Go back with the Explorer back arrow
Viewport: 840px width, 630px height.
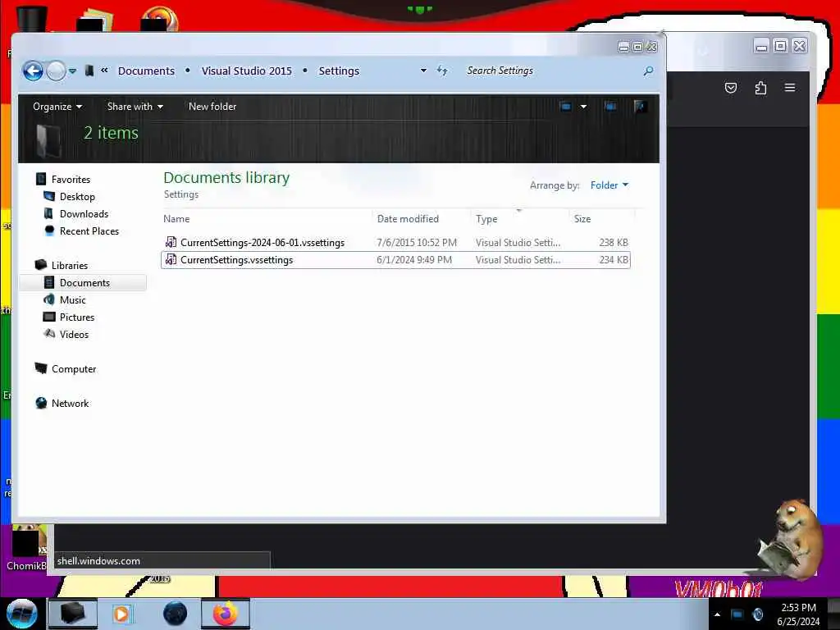click(x=33, y=71)
